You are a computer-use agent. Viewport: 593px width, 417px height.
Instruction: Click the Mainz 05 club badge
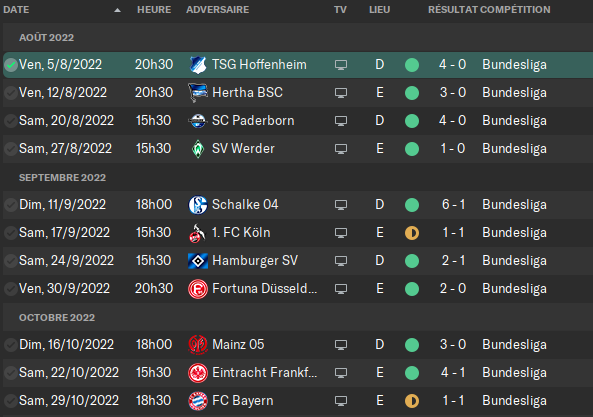(198, 345)
